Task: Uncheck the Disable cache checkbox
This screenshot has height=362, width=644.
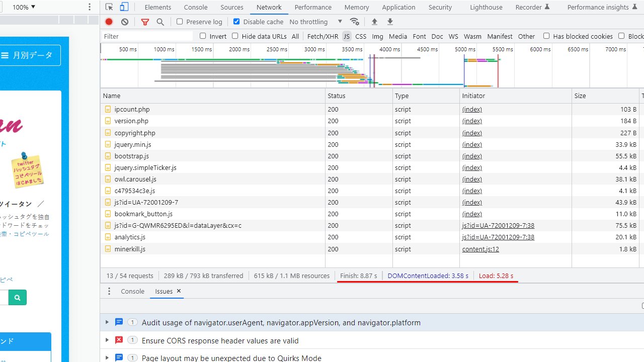Action: 236,22
